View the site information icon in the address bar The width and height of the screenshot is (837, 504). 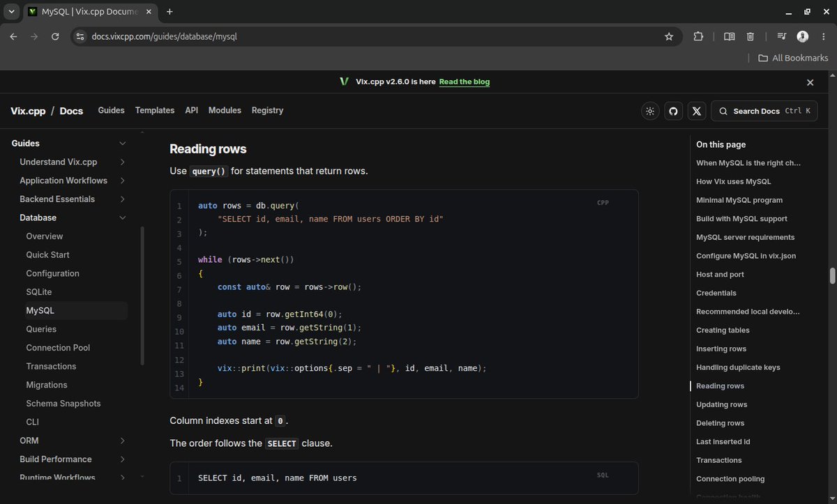(x=80, y=36)
